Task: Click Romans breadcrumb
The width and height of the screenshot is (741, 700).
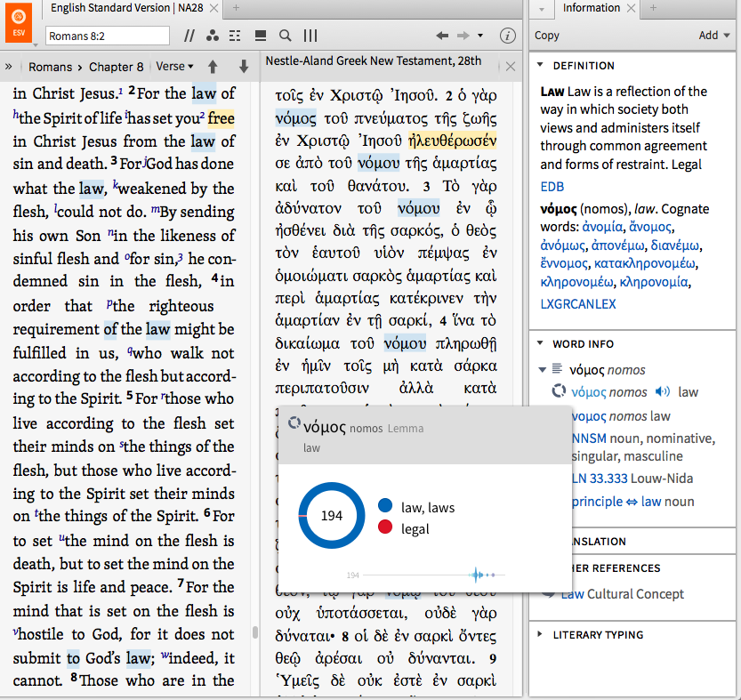Action: point(50,67)
